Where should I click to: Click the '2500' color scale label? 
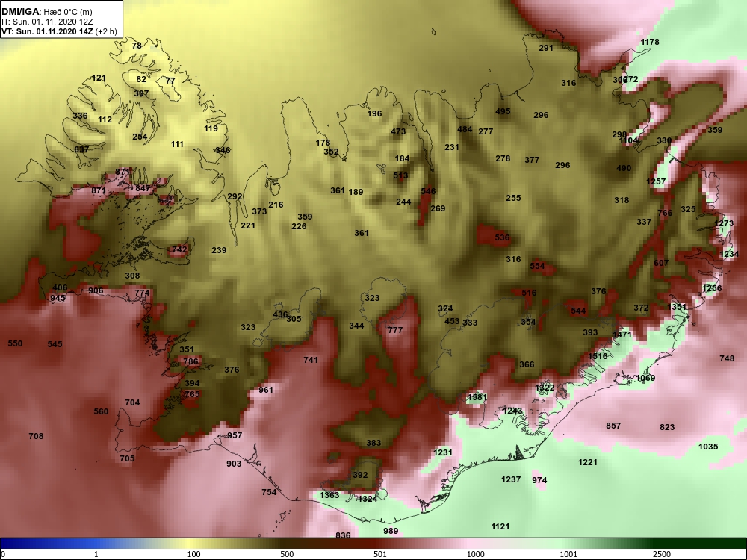pyautogui.click(x=662, y=554)
